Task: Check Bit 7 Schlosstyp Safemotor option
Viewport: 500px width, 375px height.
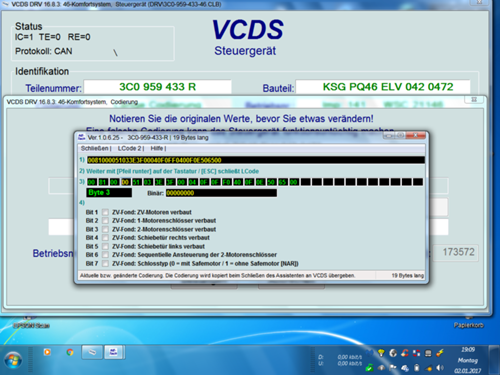Action: point(105,263)
